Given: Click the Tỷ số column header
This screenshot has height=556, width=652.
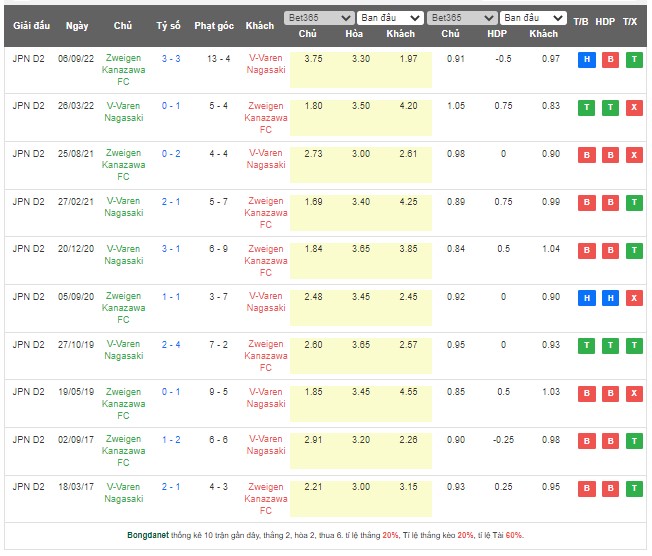Looking at the screenshot, I should tap(170, 25).
